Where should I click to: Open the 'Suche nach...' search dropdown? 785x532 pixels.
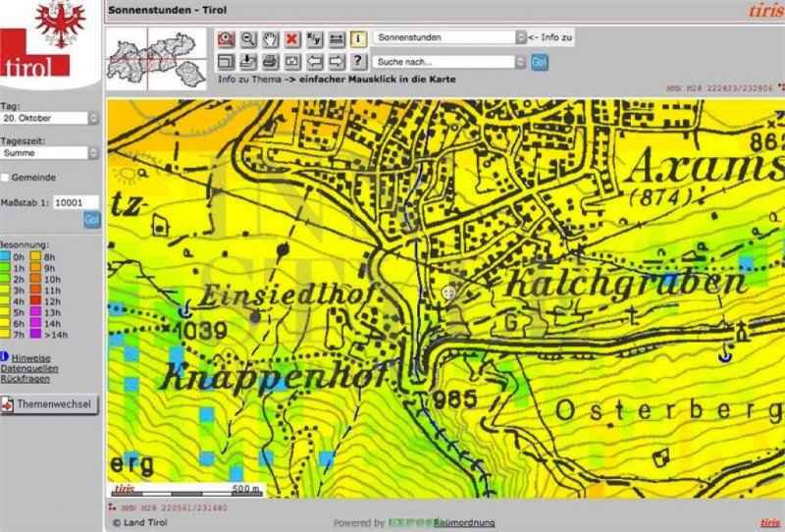[x=449, y=62]
